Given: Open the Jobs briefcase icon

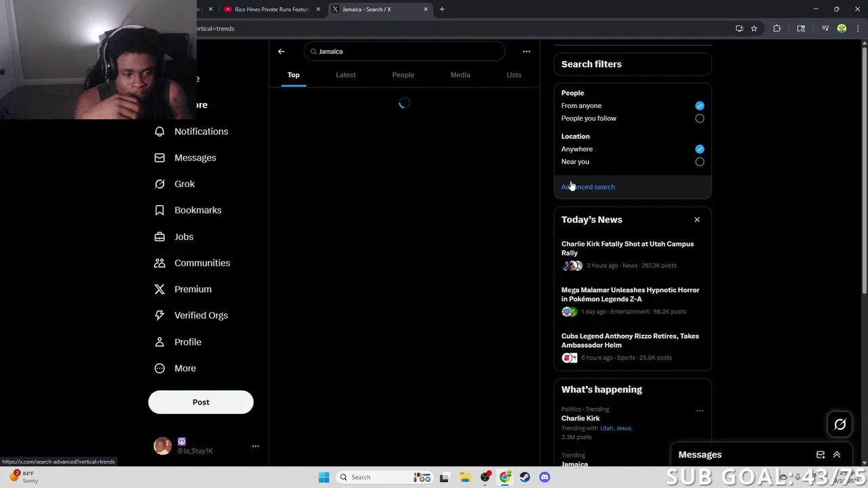Looking at the screenshot, I should coord(159,237).
